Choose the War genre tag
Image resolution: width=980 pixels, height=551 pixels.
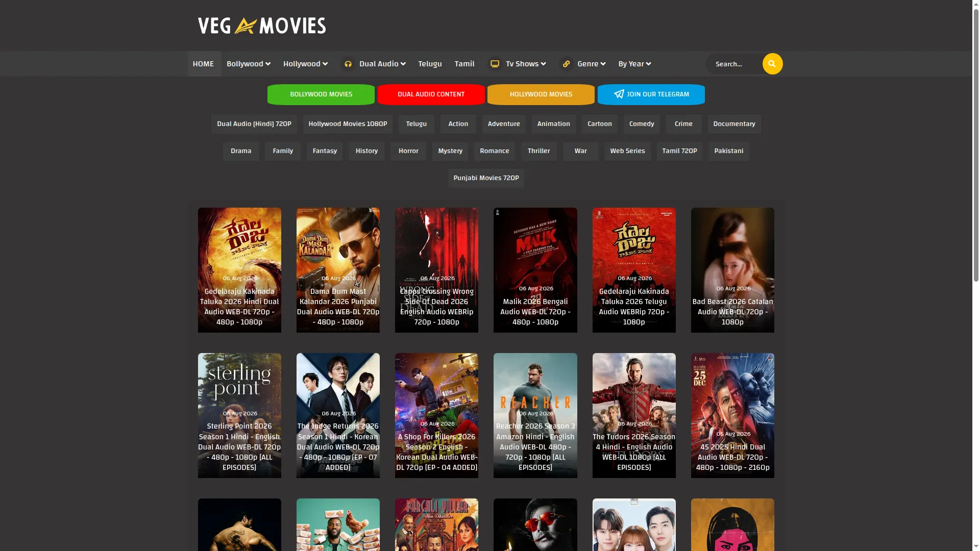click(581, 151)
